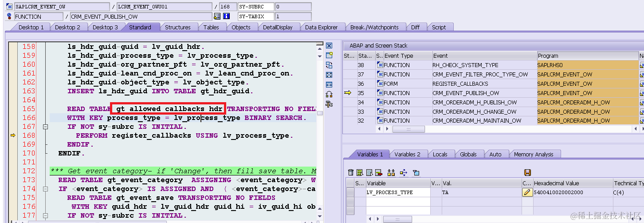Click pencil edit icon for LV_PROCESS_TYPE
644x223 pixels.
(x=527, y=192)
